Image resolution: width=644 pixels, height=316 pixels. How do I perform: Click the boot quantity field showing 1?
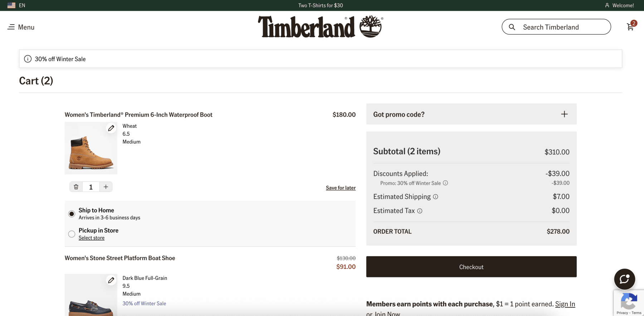coord(91,187)
